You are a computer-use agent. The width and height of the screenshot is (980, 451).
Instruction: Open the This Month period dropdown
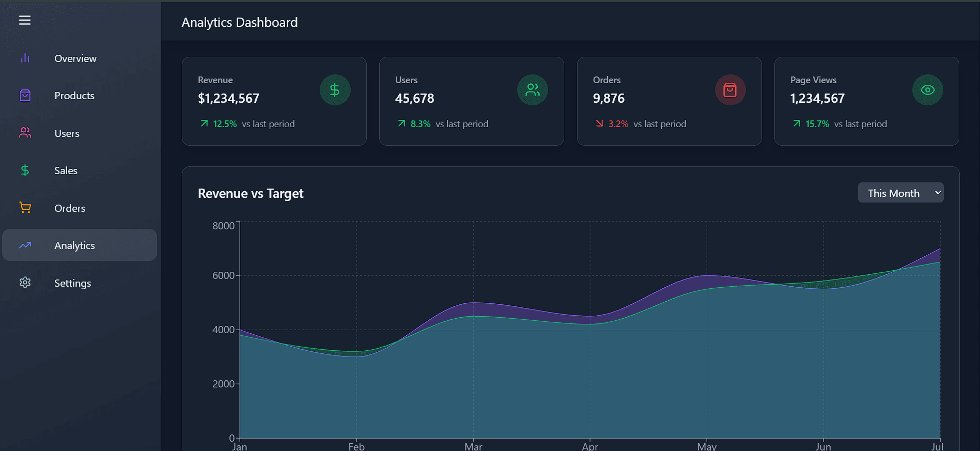tap(900, 193)
